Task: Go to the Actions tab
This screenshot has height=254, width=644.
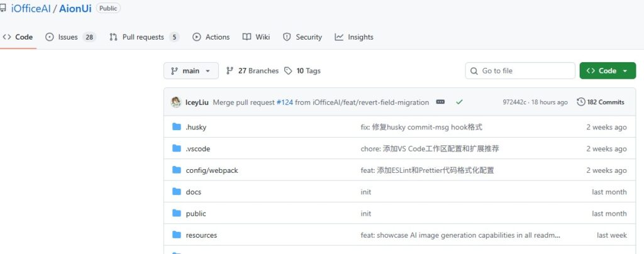Action: 211,37
